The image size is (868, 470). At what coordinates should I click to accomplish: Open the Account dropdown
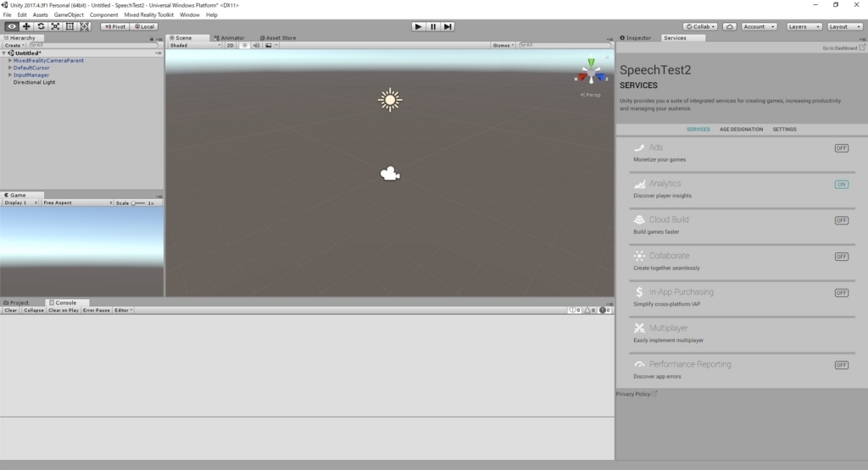[759, 26]
